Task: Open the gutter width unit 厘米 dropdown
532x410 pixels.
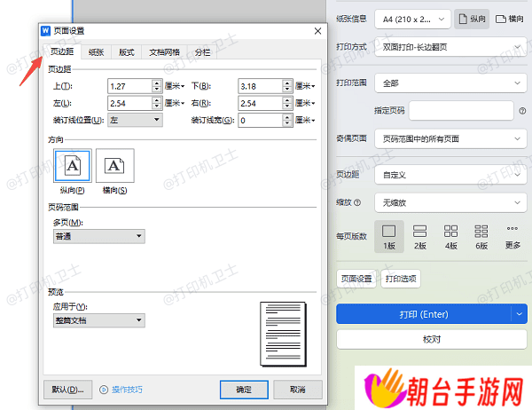Action: 305,120
